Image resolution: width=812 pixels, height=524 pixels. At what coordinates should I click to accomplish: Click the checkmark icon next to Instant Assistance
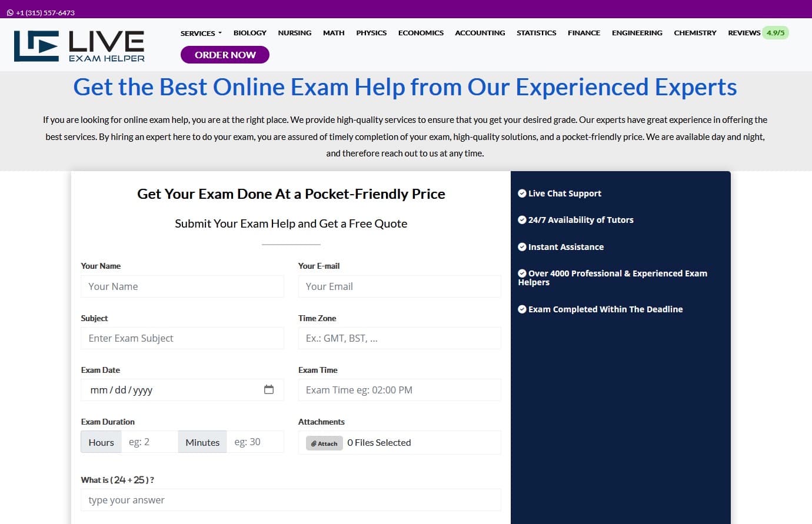tap(522, 247)
